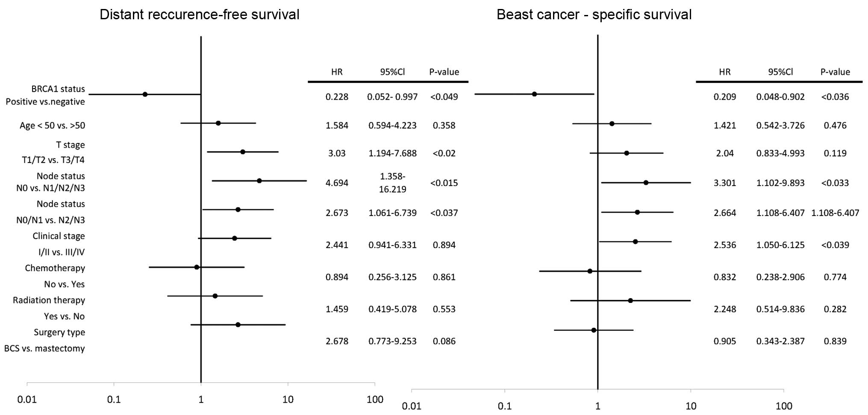This screenshot has width=868, height=415.
Task: Click the 'Chemotherapy' row label
Action: [55, 268]
